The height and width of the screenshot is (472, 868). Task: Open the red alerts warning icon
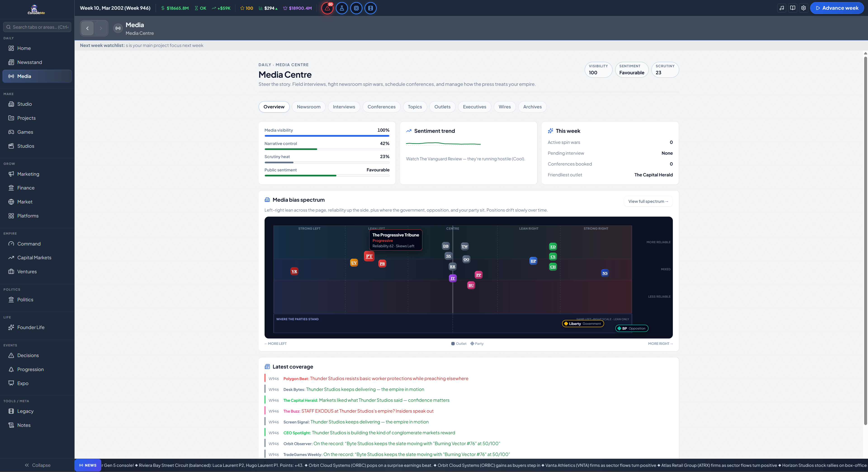pyautogui.click(x=327, y=8)
